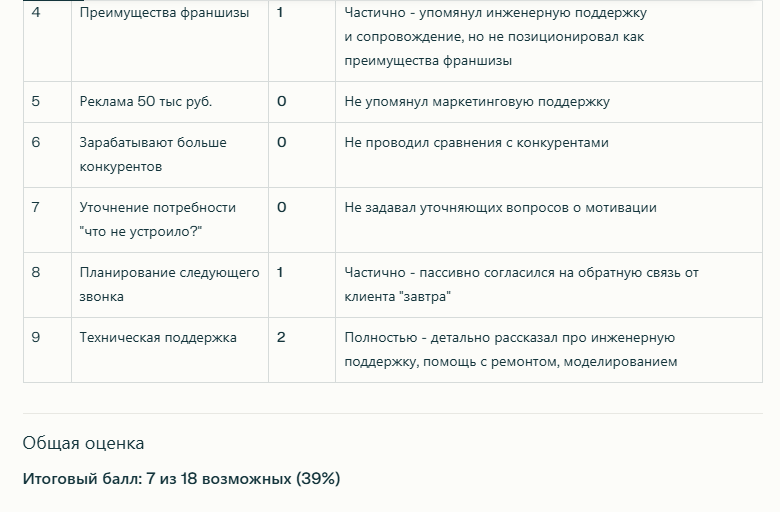Click the 'Техническая поддержка' criterion cell
This screenshot has height=512, width=780.
(158, 337)
